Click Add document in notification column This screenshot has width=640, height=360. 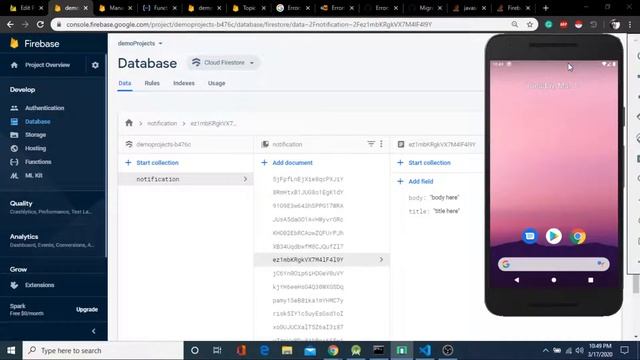(287, 162)
